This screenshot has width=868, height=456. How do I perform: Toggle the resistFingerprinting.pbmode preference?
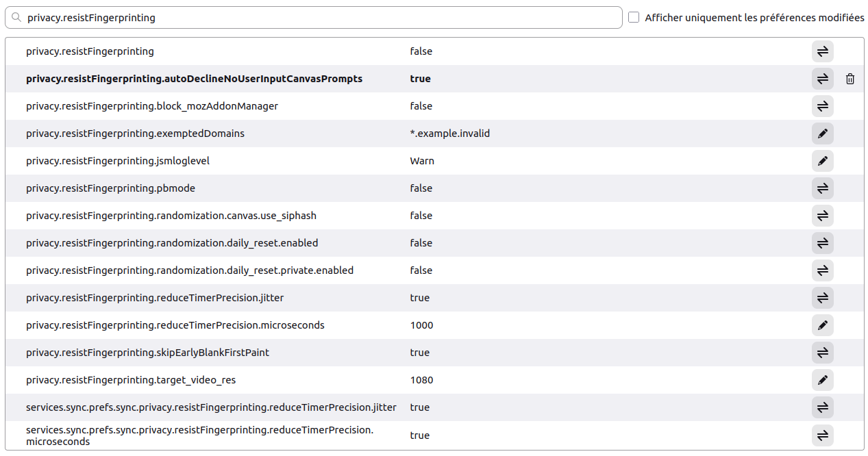(x=822, y=188)
